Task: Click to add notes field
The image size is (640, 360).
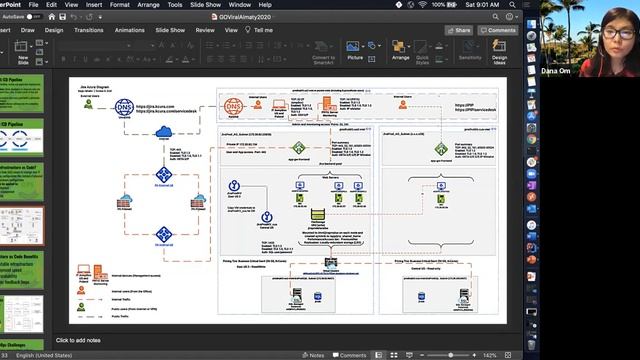Action: pyautogui.click(x=78, y=340)
